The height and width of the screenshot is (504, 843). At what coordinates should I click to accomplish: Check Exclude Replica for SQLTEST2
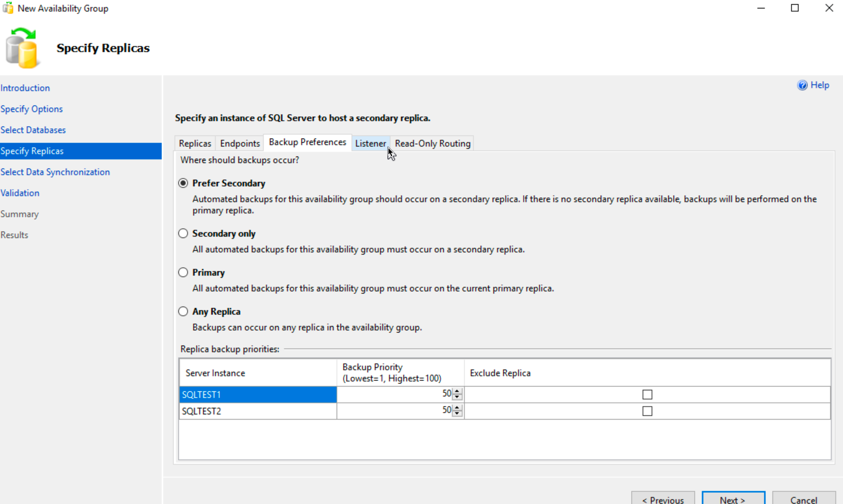[647, 411]
